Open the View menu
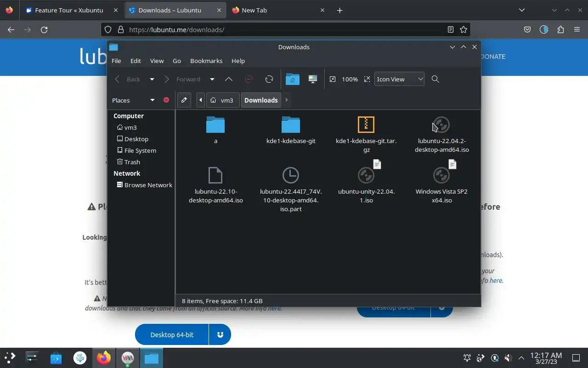This screenshot has width=588, height=368. [157, 61]
